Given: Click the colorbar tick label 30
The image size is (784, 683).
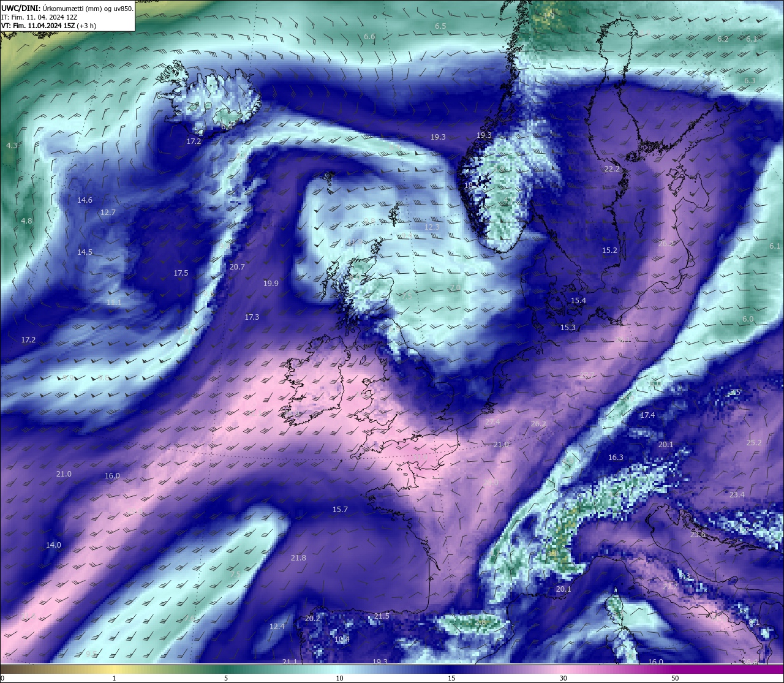Looking at the screenshot, I should pyautogui.click(x=563, y=678).
